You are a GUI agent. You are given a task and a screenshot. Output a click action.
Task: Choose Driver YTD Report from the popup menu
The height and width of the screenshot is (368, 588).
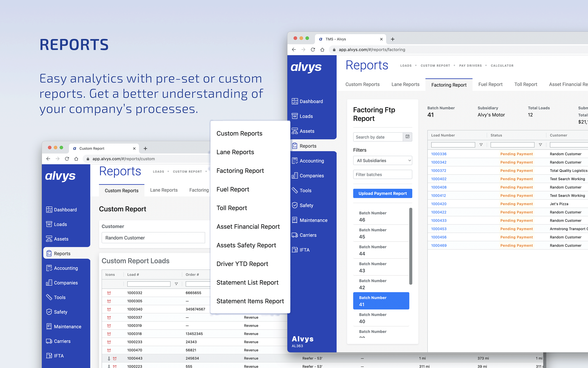[242, 264]
